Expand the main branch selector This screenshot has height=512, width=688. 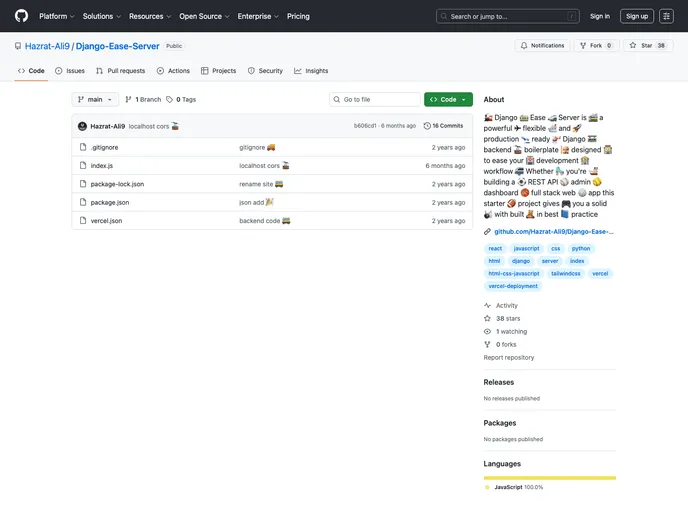95,100
